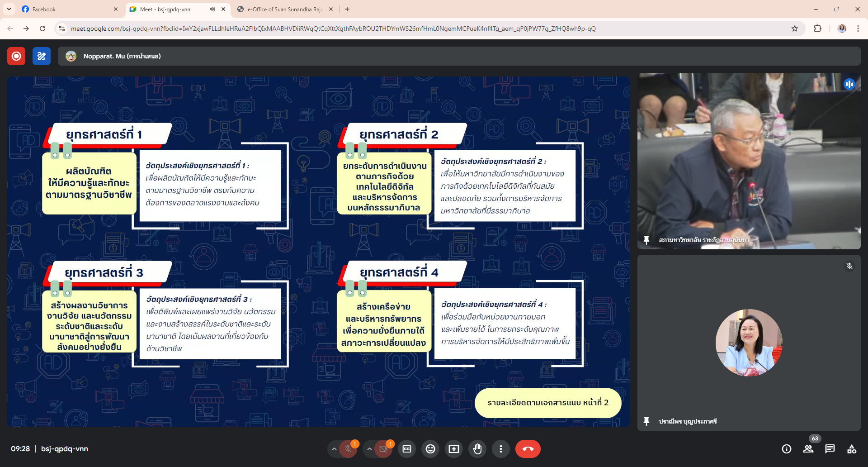Click the present screen icon
The image size is (868, 467).
[454, 449]
